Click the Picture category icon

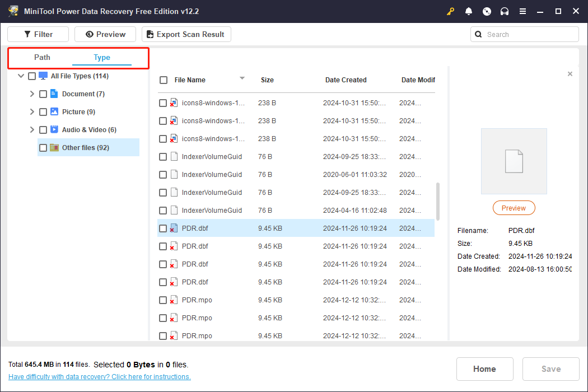tap(54, 111)
